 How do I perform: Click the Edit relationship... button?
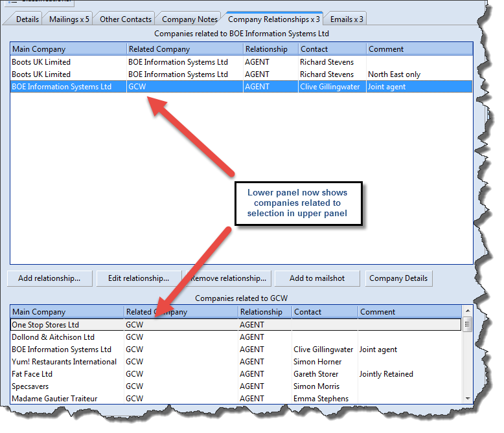[x=139, y=278]
